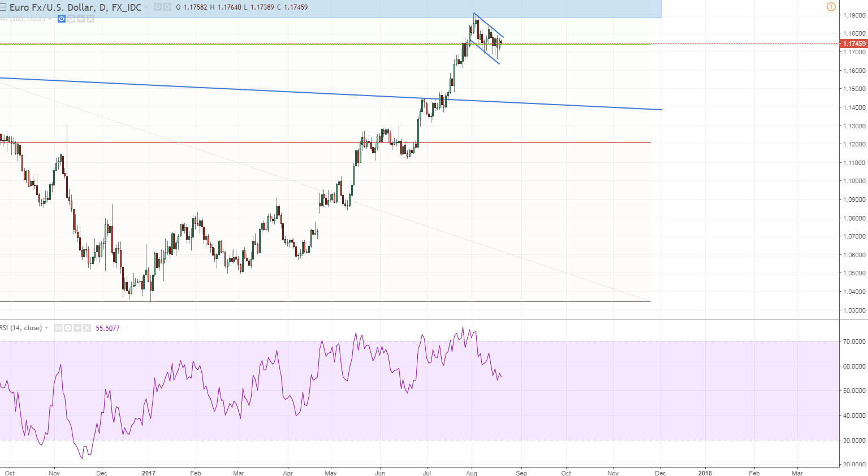Click the Dec label right of Nov on time axis

click(660, 473)
